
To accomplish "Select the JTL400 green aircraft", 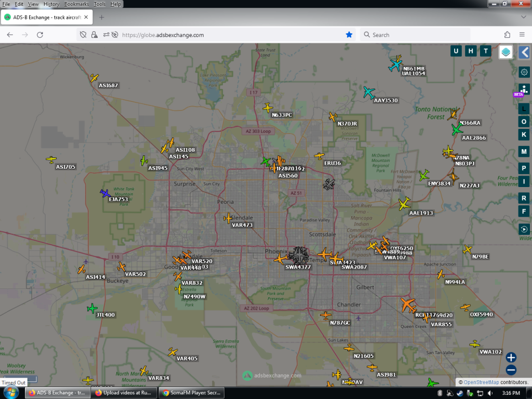I will (x=92, y=309).
